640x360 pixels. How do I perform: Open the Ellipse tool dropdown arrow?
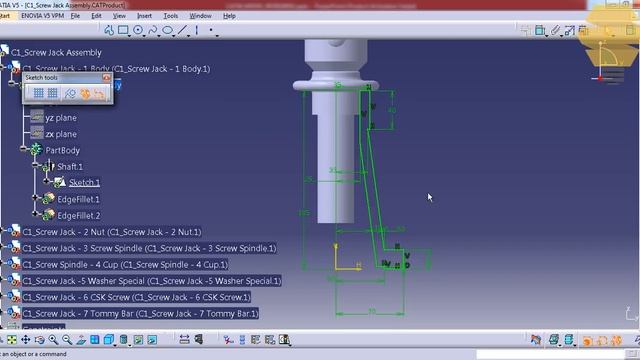tap(173, 36)
